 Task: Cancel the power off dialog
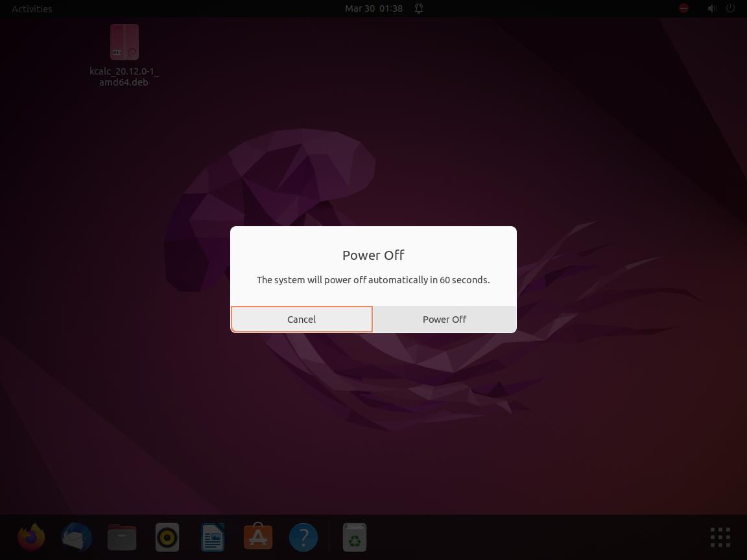[302, 319]
